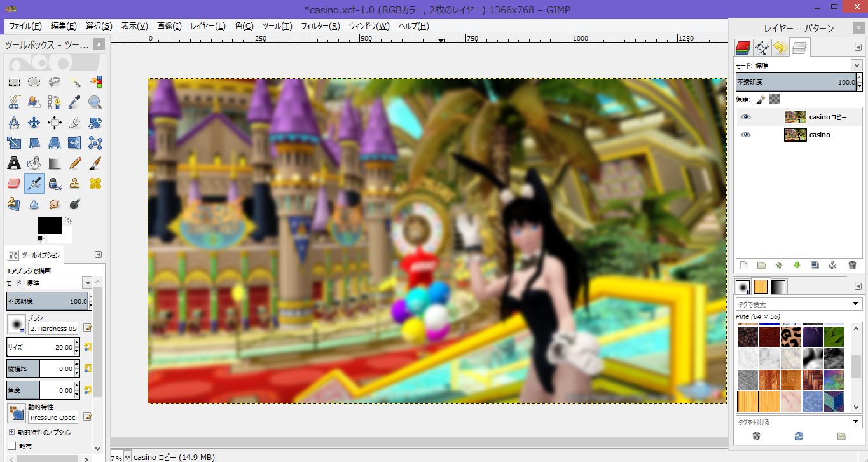The width and height of the screenshot is (868, 462).
Task: Select the Shear tool
Action: pos(34,142)
